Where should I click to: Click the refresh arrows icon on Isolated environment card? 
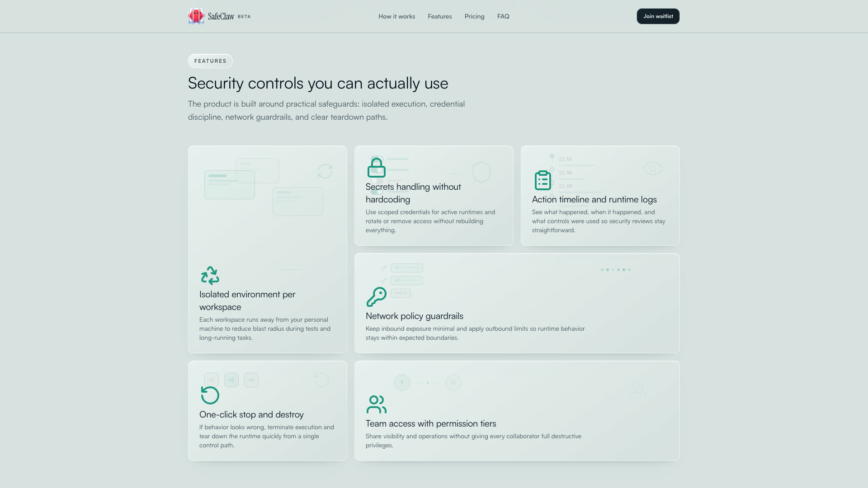tap(325, 171)
